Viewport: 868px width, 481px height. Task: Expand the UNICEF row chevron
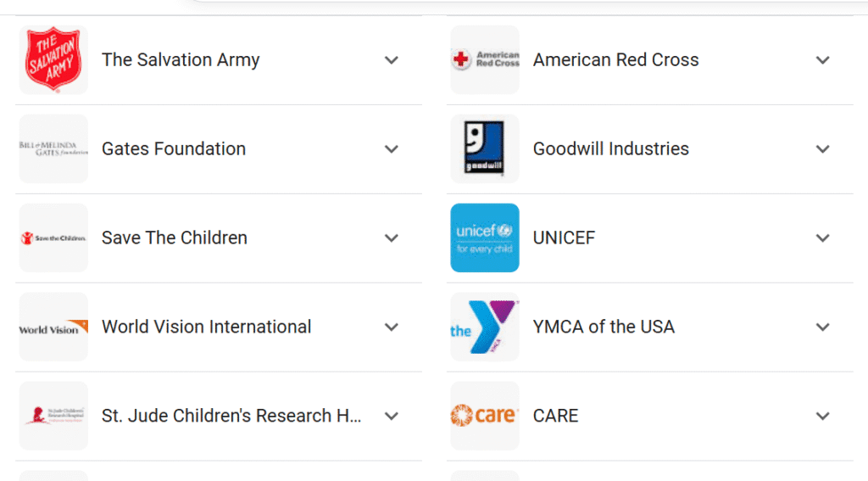(x=822, y=238)
